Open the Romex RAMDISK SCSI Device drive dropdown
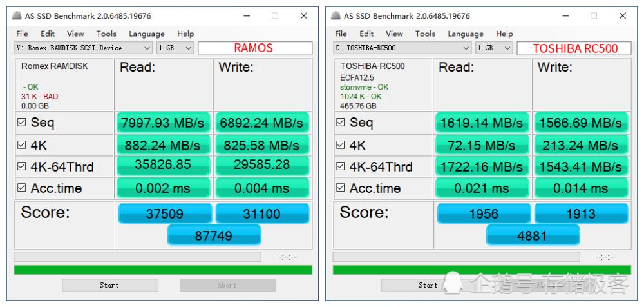 click(x=83, y=48)
